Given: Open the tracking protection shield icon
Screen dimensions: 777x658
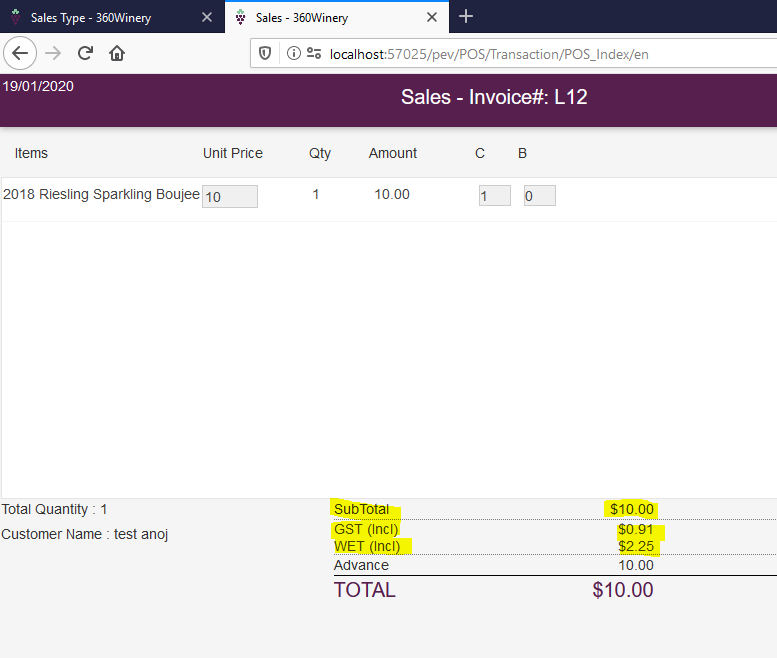Looking at the screenshot, I should point(265,53).
